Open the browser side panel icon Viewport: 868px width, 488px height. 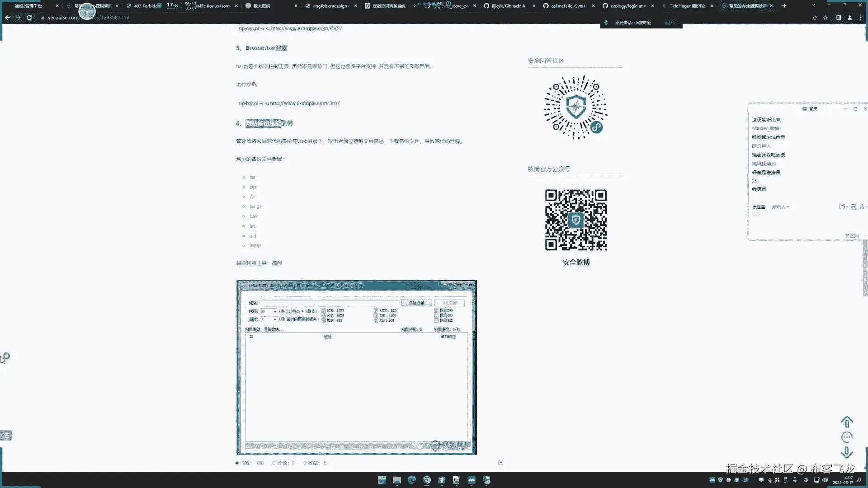pyautogui.click(x=839, y=18)
